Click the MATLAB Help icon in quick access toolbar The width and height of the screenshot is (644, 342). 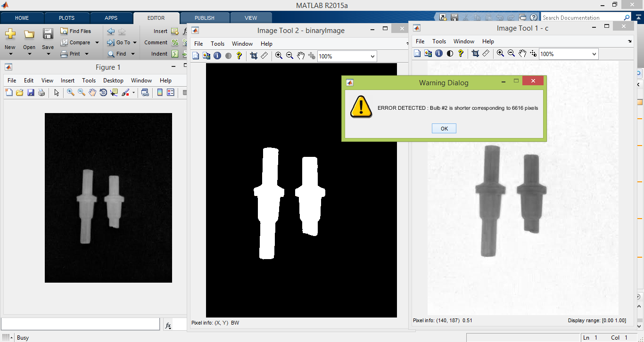(533, 17)
